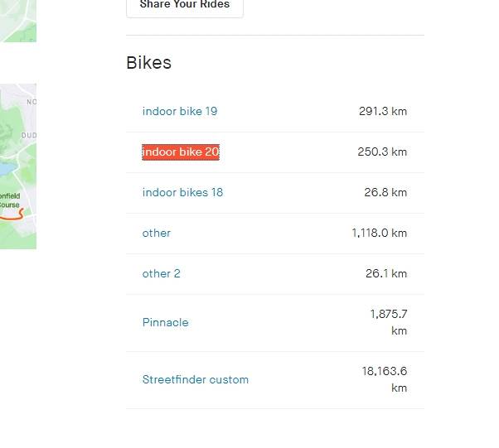Click the 26.1 km distance value
This screenshot has height=448, width=499.
tap(385, 273)
